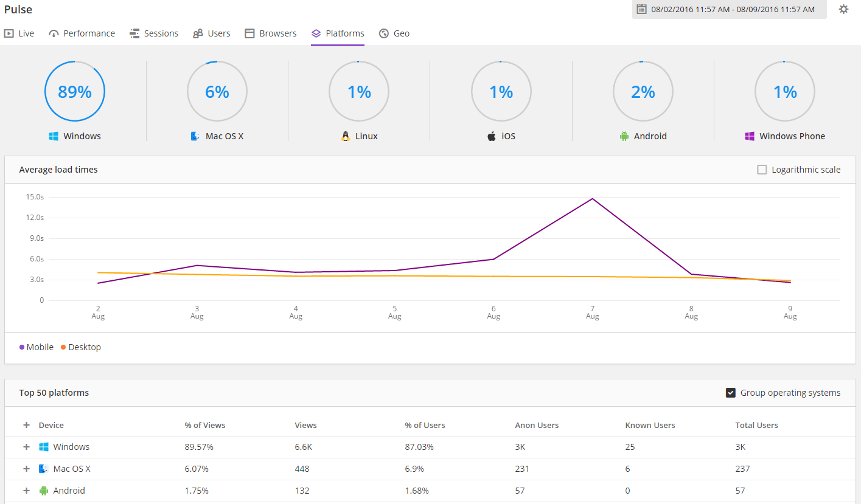The height and width of the screenshot is (504, 861).
Task: Click the iOS Apple icon
Action: point(491,136)
